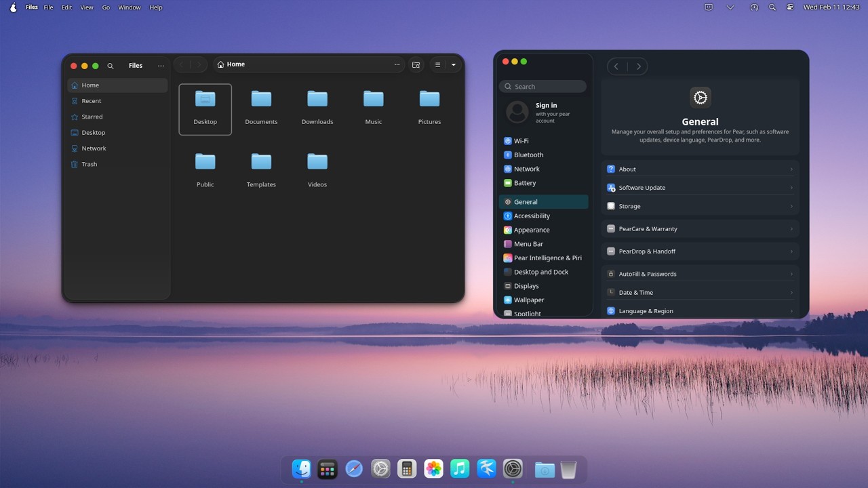Open Wi-Fi settings in Settings sidebar

[543, 141]
